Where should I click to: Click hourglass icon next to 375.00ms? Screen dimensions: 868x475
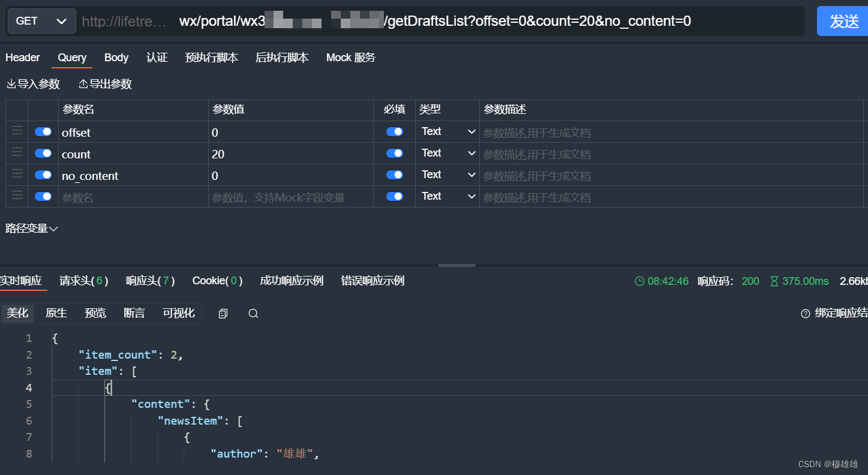[774, 281]
